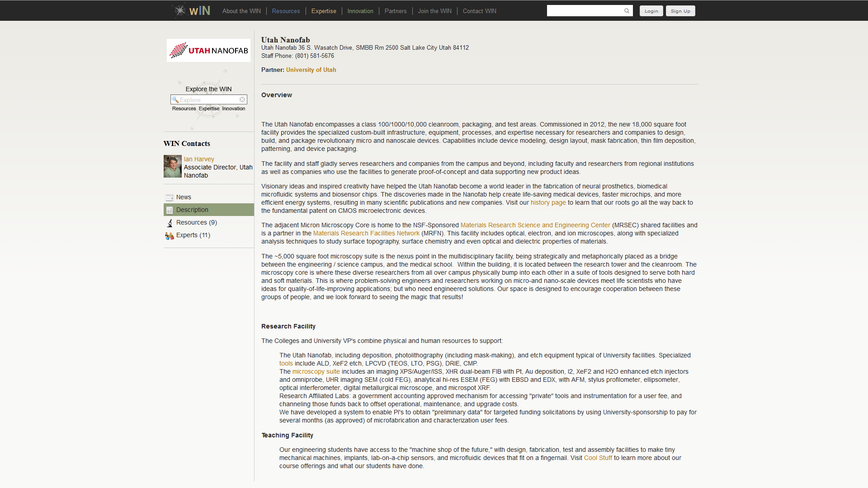Click the Description page icon
868x488 pixels.
(x=170, y=210)
